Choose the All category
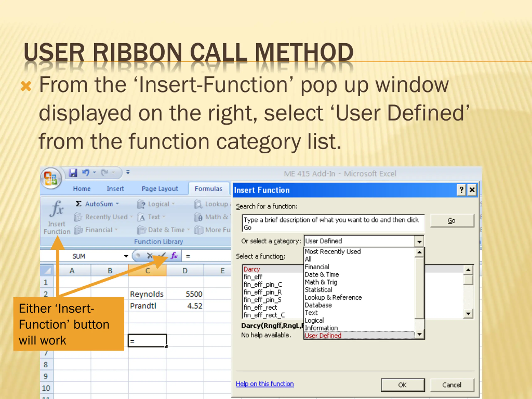The image size is (532, 399). pos(360,259)
